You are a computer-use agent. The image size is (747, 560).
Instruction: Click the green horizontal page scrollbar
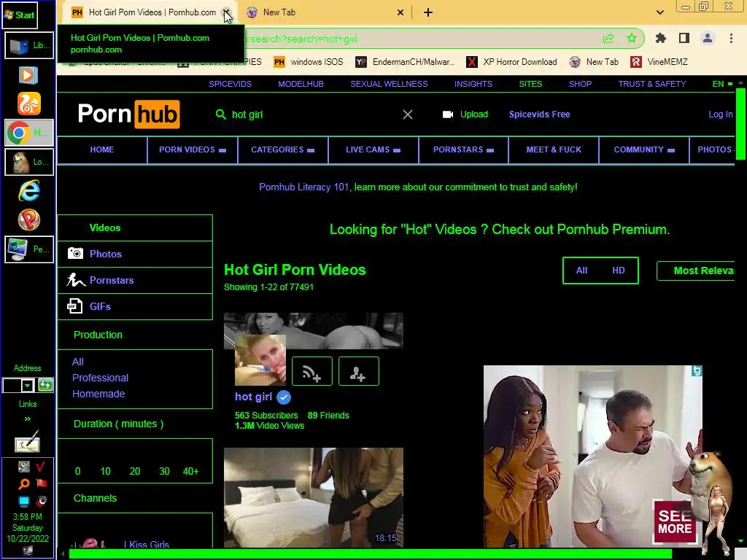pyautogui.click(x=370, y=554)
